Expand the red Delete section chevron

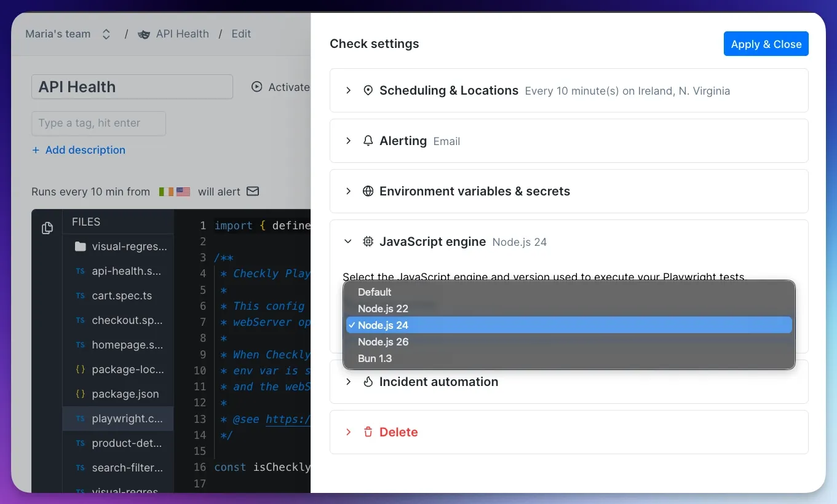348,432
